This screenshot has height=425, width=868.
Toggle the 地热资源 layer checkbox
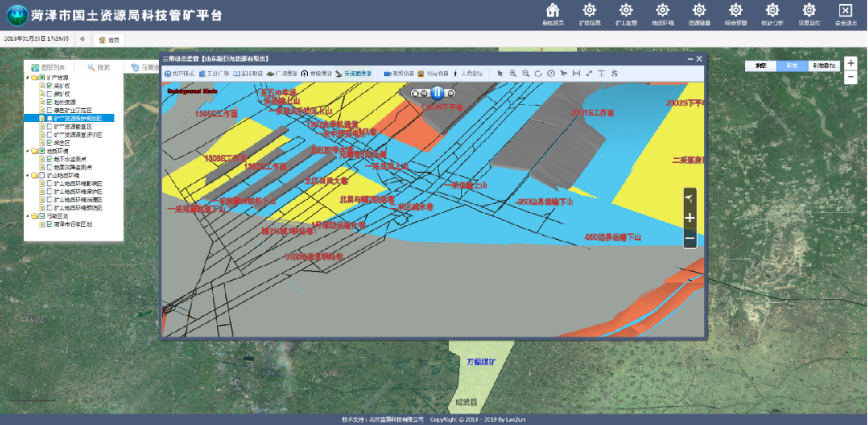click(50, 102)
